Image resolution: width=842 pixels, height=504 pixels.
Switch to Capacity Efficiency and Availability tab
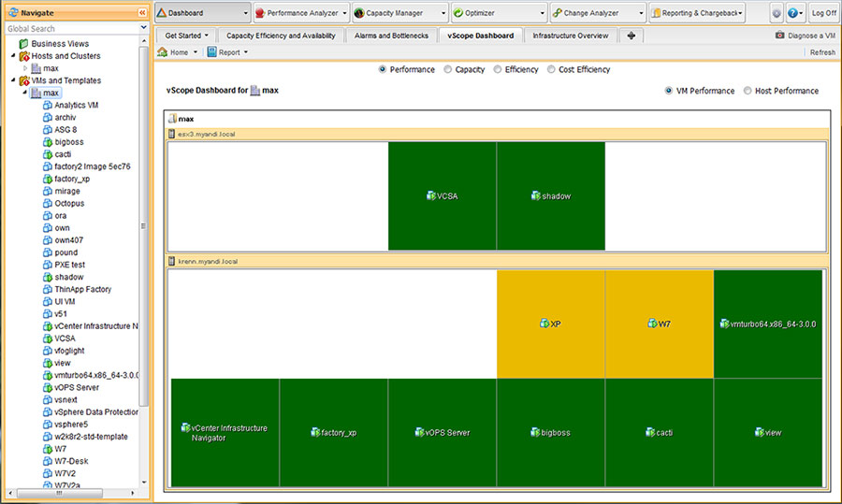coord(281,36)
